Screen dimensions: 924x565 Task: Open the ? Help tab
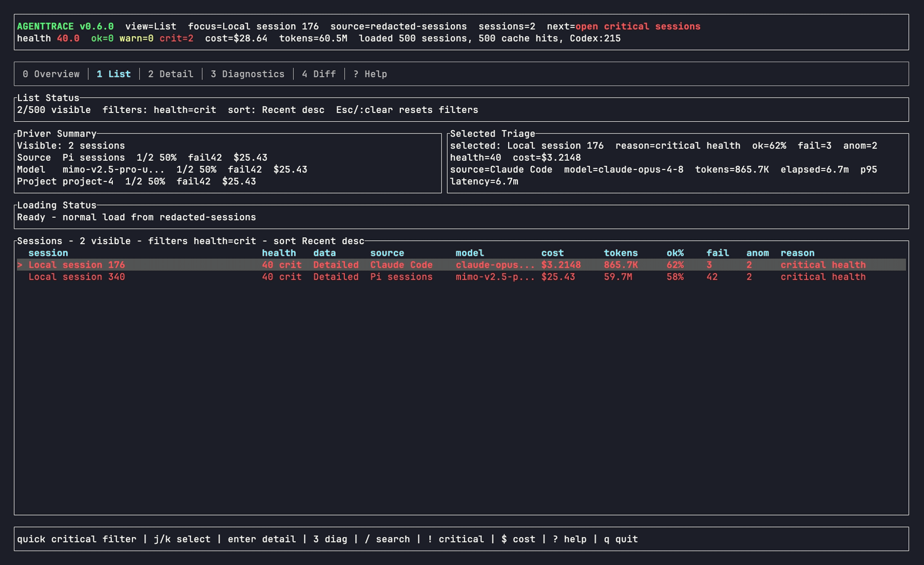370,74
